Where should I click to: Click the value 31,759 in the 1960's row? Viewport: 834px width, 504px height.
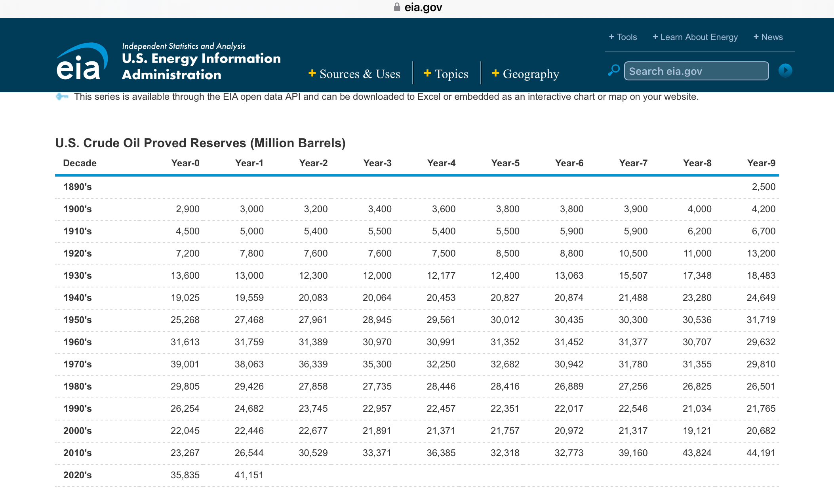pyautogui.click(x=249, y=342)
